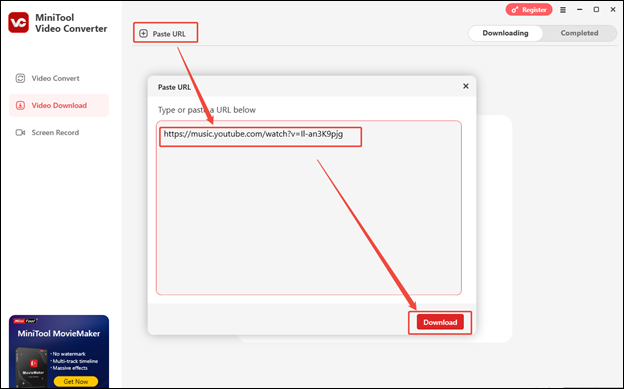Click inside the URL text area
624x389 pixels.
tap(309, 208)
